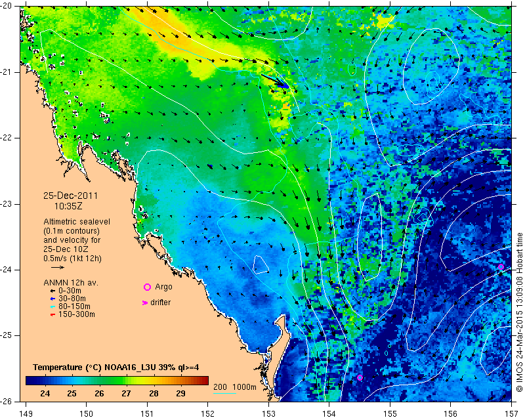This screenshot has height=420, width=525.
Task: Click the '200' isobath legend label
Action: click(x=220, y=387)
